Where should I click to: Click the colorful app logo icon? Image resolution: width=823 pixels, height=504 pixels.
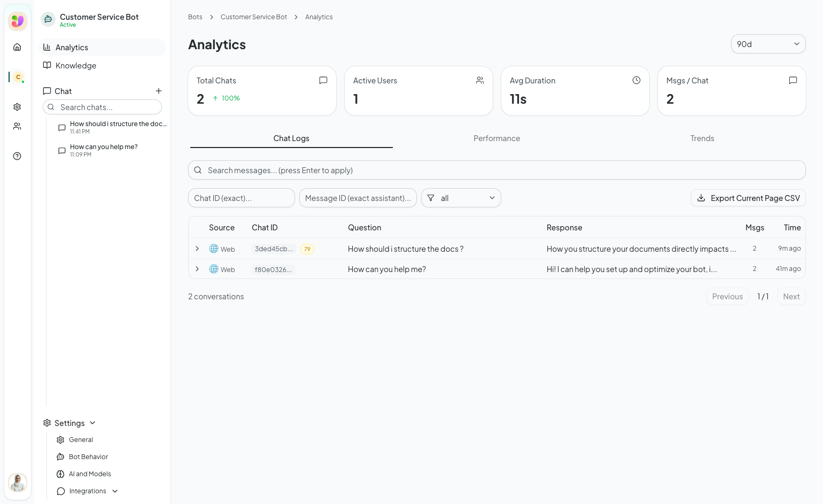tap(18, 21)
